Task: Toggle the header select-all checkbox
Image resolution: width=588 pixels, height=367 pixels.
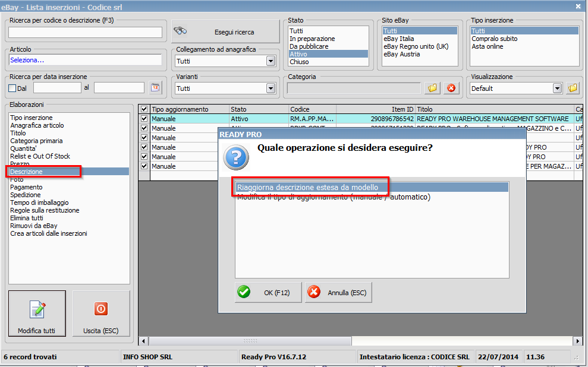Action: click(x=144, y=109)
